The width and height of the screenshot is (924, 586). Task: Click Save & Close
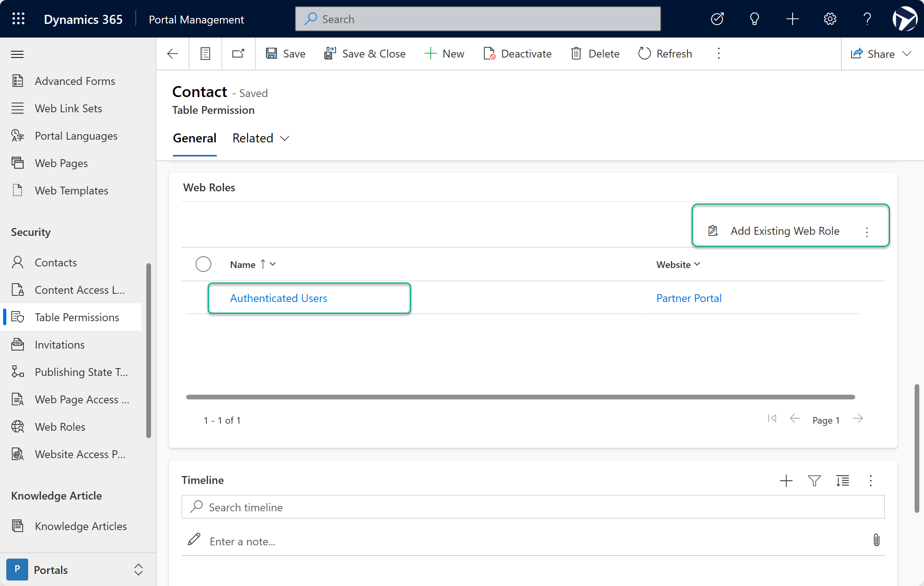(365, 54)
